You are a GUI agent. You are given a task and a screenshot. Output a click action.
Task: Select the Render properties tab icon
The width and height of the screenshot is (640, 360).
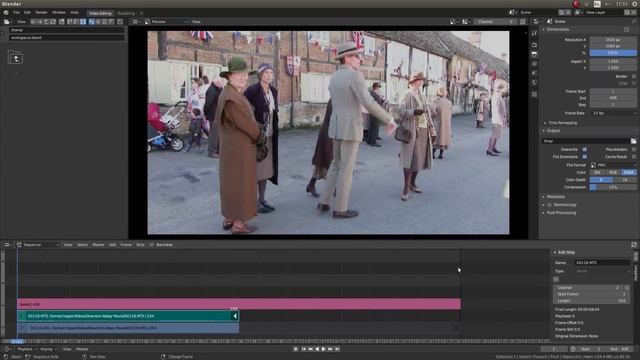535,44
